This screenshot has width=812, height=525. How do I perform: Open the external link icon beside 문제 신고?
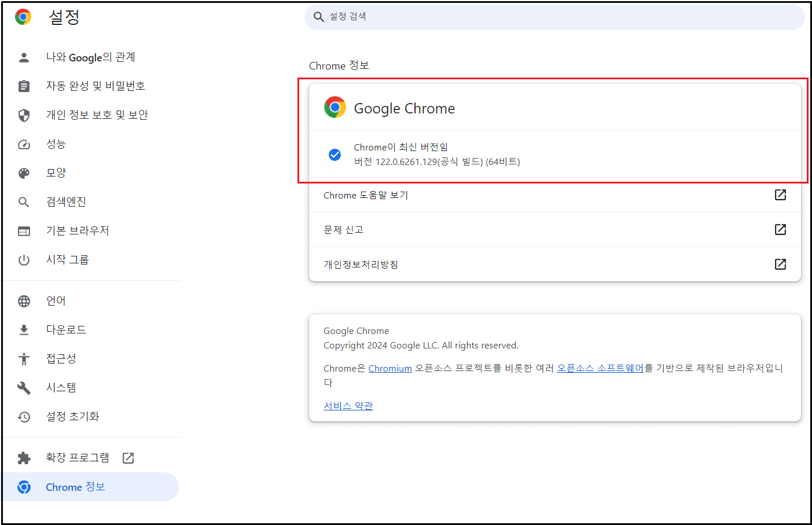(x=780, y=229)
